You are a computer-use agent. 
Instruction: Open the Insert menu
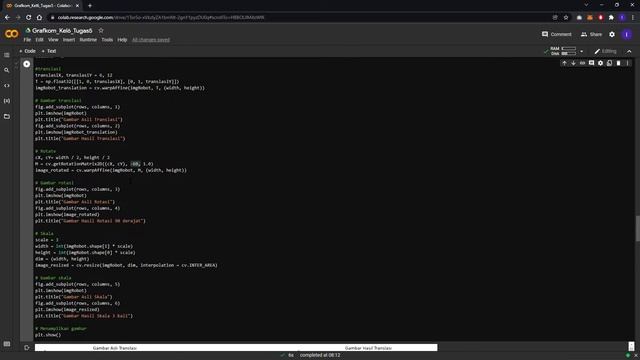[69, 40]
